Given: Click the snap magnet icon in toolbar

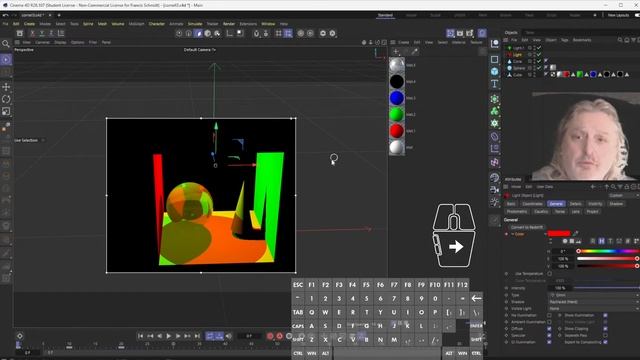Looking at the screenshot, I should point(256,33).
